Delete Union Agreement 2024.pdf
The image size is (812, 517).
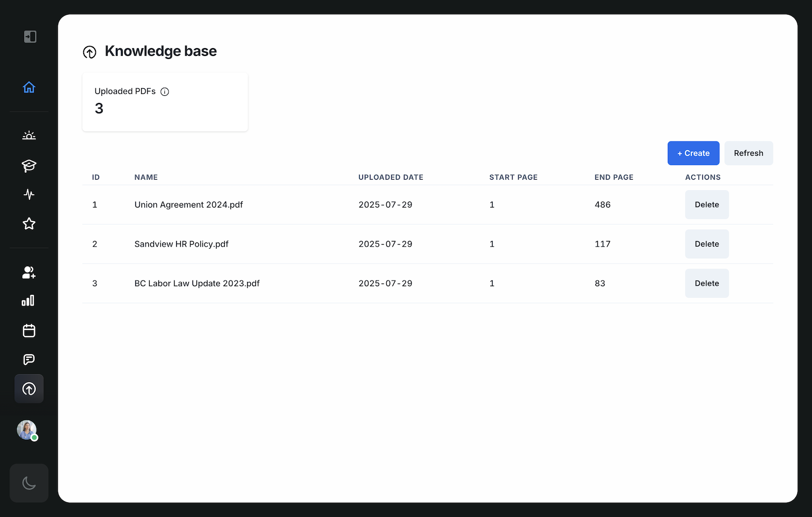click(706, 204)
